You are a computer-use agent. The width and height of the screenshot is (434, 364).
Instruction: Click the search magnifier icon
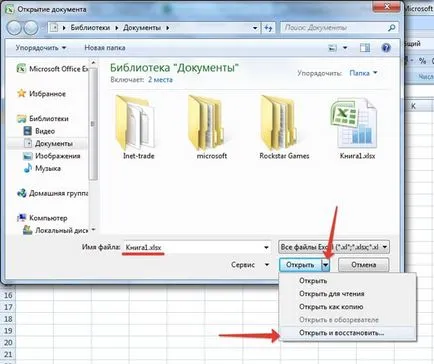(x=392, y=28)
